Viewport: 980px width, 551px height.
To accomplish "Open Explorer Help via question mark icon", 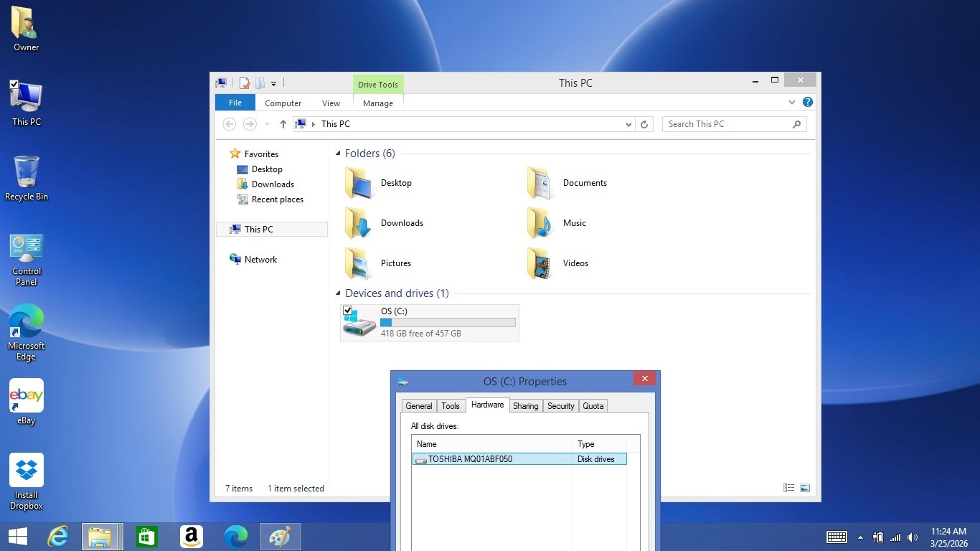I will coord(808,103).
